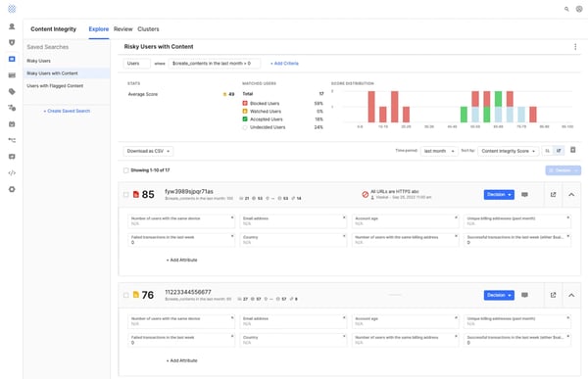Select Users with Flagged Content saved search
Image resolution: width=588 pixels, height=379 pixels.
[x=67, y=86]
